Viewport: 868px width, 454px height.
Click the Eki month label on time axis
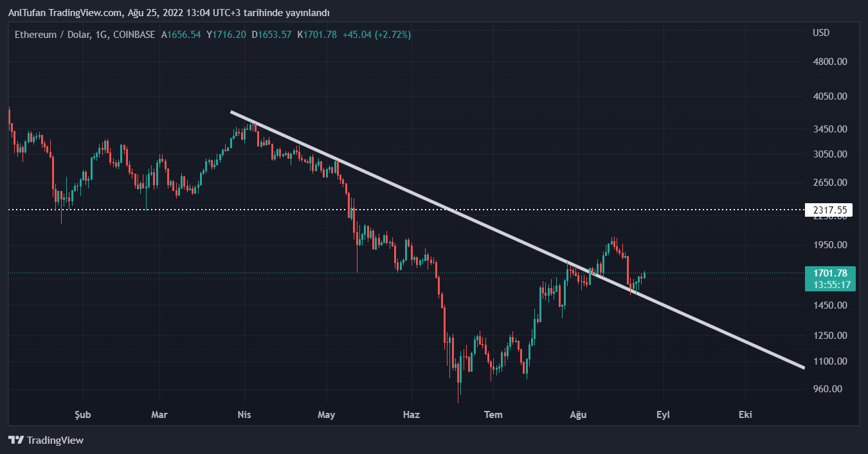(x=745, y=415)
